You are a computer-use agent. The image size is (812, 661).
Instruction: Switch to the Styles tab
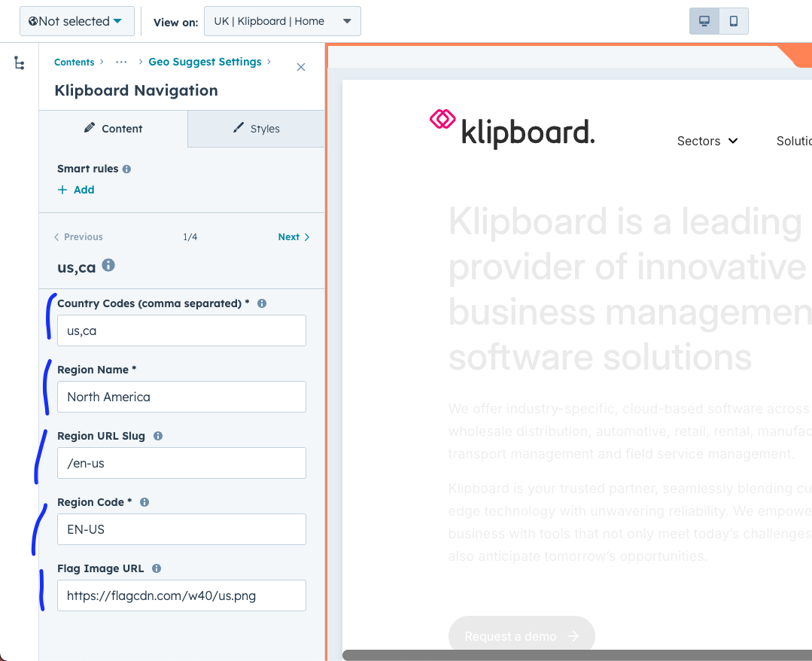pyautogui.click(x=257, y=129)
